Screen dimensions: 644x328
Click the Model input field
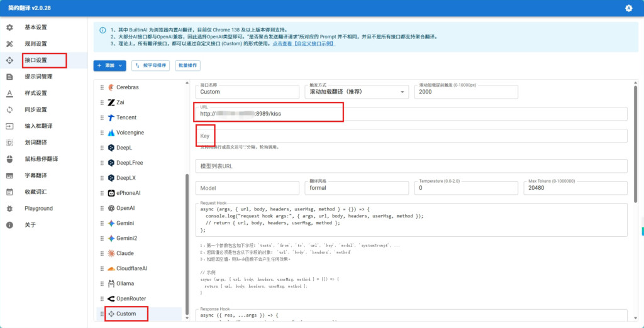coord(247,188)
